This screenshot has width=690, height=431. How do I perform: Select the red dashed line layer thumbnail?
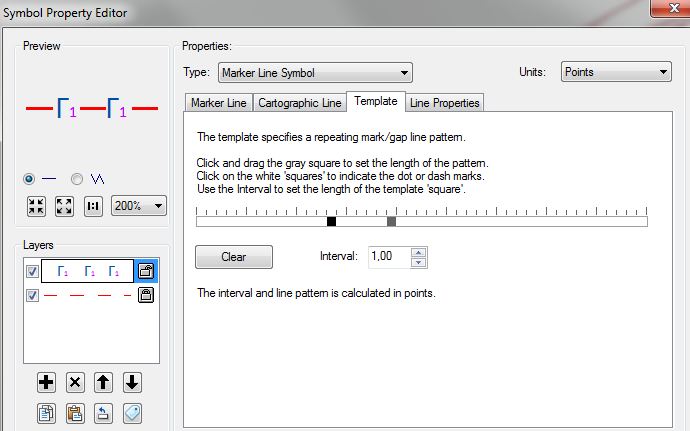pos(87,295)
